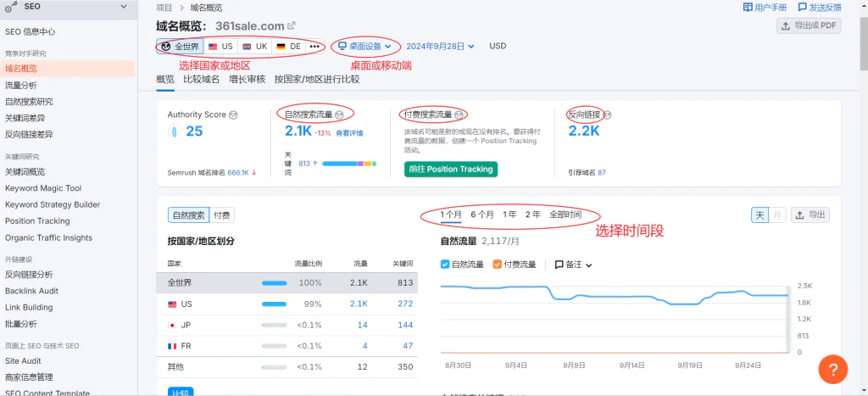Select the 自然搜索 toggle button
This screenshot has height=396, width=868.
pos(189,215)
